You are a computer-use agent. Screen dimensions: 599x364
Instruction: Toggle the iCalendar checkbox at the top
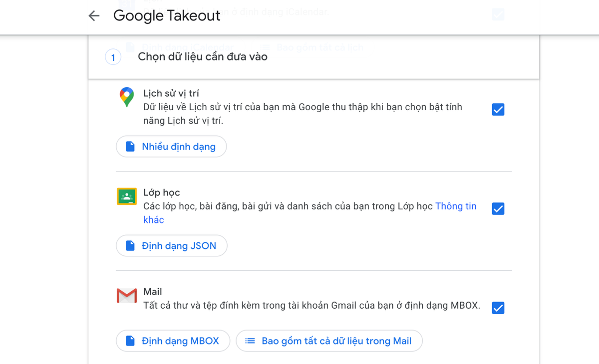click(498, 14)
